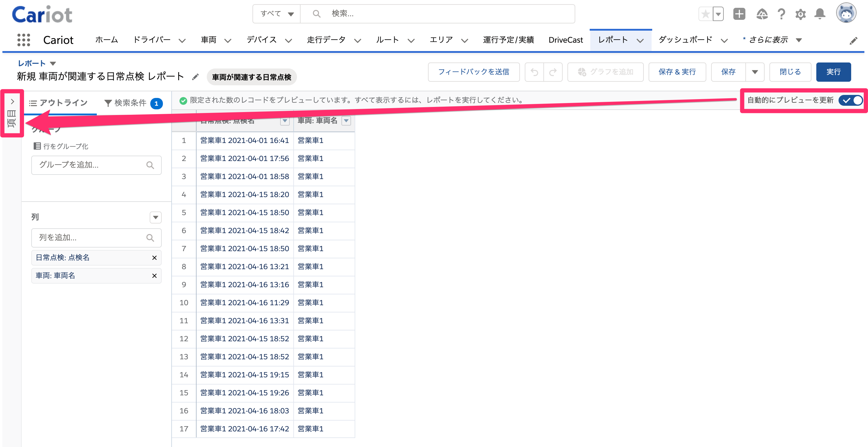Remove the 車両: 車両名 column

(x=154, y=276)
